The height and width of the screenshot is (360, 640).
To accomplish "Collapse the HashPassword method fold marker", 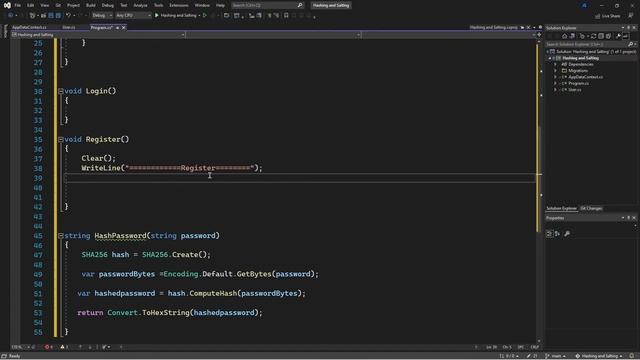I will pos(61,236).
